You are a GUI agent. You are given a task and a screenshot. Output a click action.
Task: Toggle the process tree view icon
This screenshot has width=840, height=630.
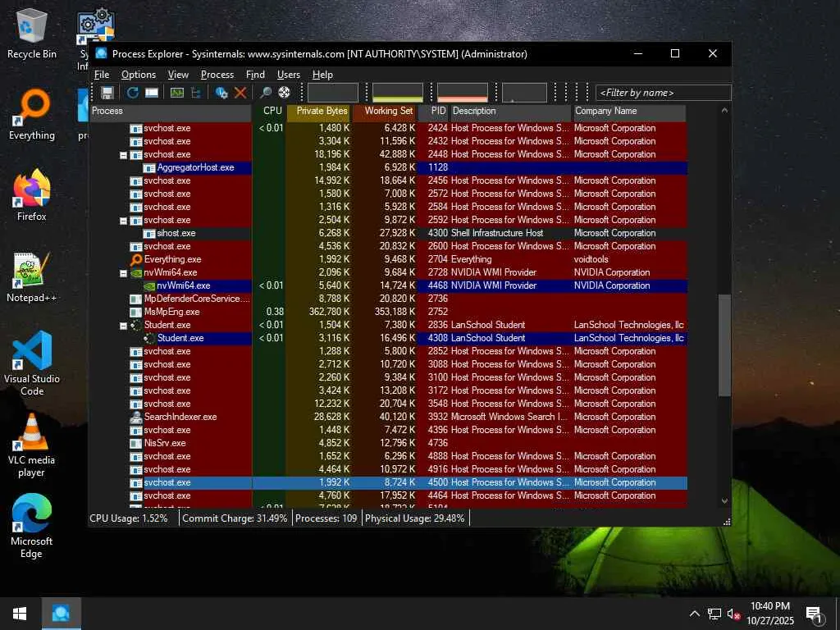(x=195, y=93)
